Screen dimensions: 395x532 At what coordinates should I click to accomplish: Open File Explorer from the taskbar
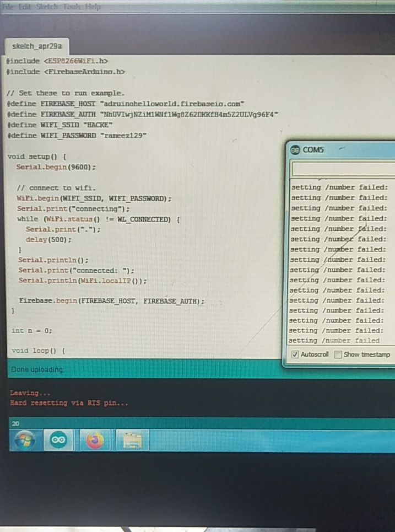133,440
